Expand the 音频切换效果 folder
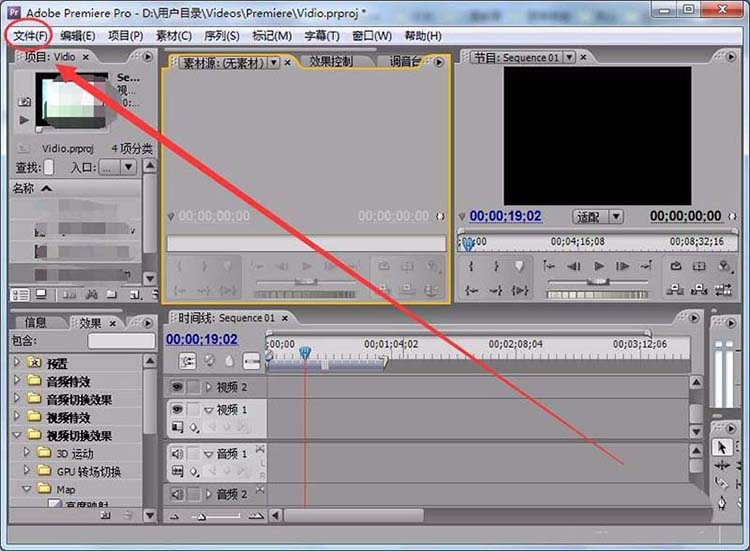The height and width of the screenshot is (551, 750). (x=17, y=398)
